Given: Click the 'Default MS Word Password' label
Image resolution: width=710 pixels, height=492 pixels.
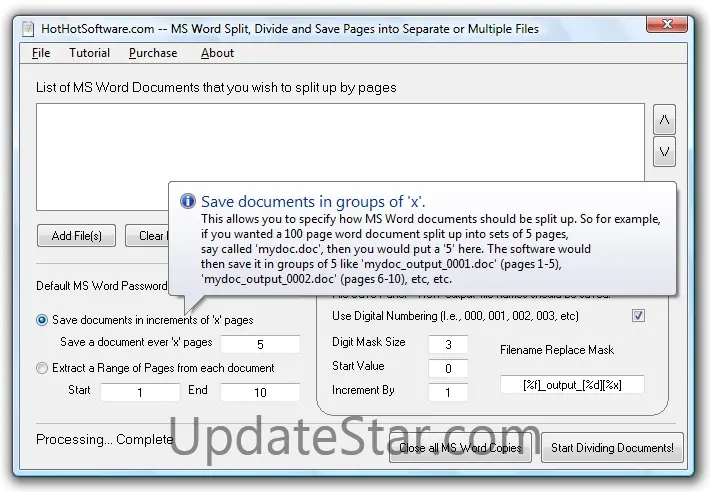Looking at the screenshot, I should pyautogui.click(x=102, y=286).
